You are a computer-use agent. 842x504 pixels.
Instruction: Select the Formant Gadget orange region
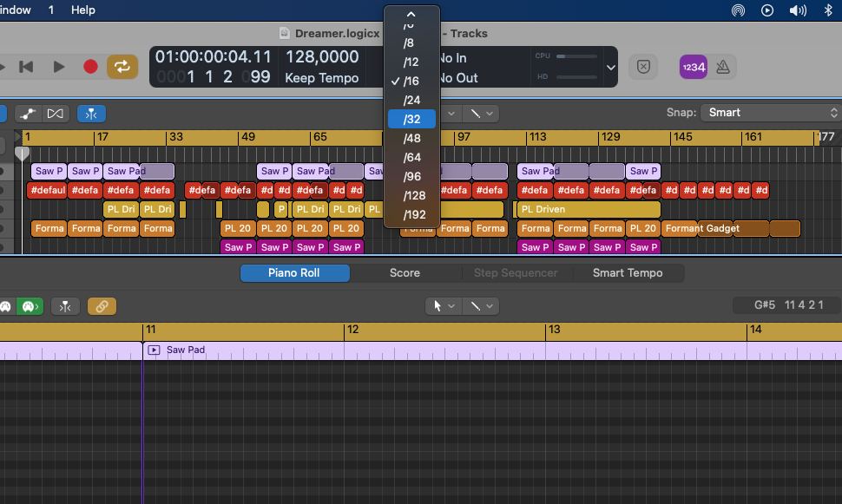click(x=731, y=229)
